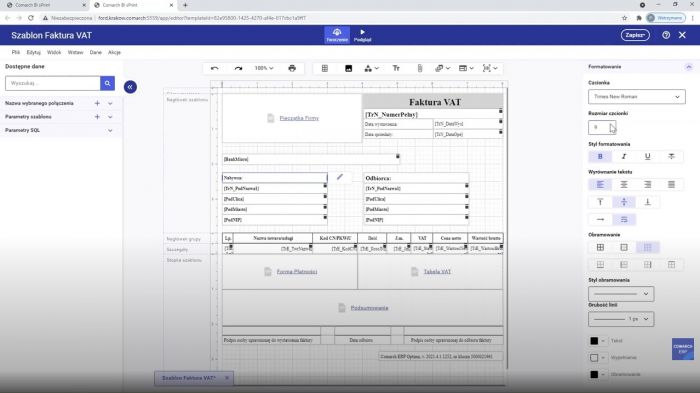Open the shapes insert menu
Image resolution: width=700 pixels, height=393 pixels.
click(371, 68)
